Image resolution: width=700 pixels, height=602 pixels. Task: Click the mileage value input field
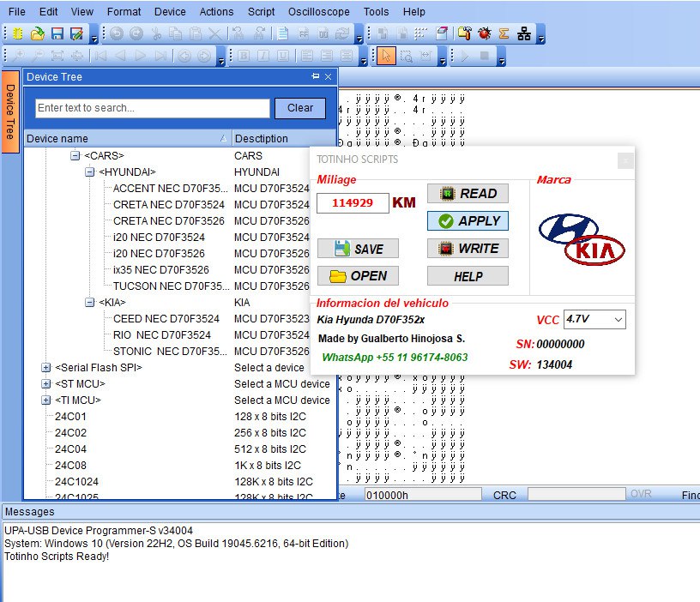coord(352,203)
